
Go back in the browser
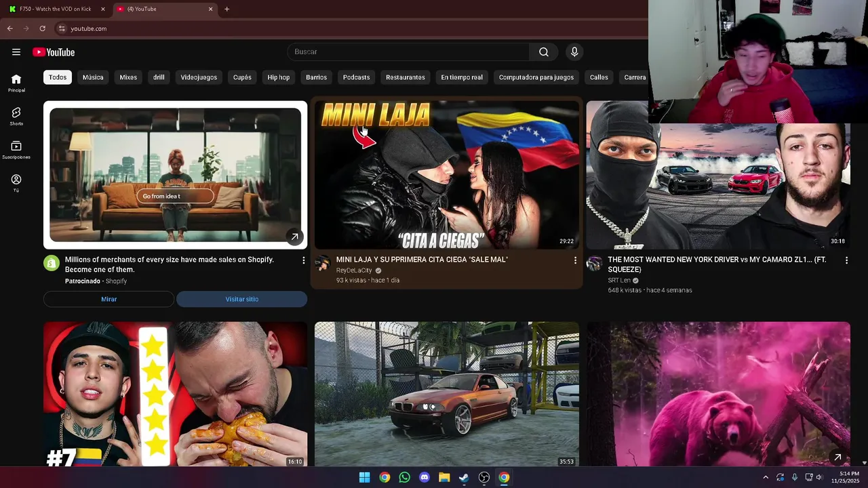(x=9, y=28)
